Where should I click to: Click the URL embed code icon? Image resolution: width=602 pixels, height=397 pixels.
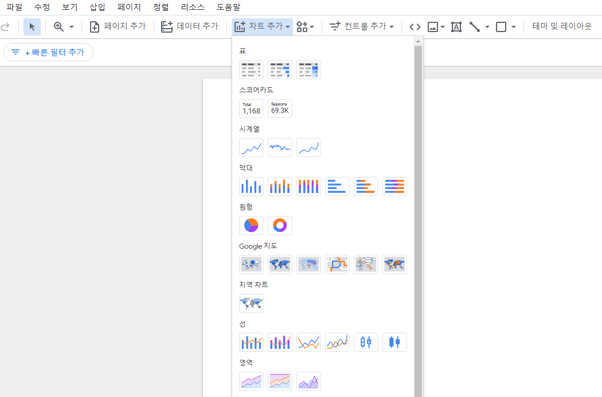point(415,27)
